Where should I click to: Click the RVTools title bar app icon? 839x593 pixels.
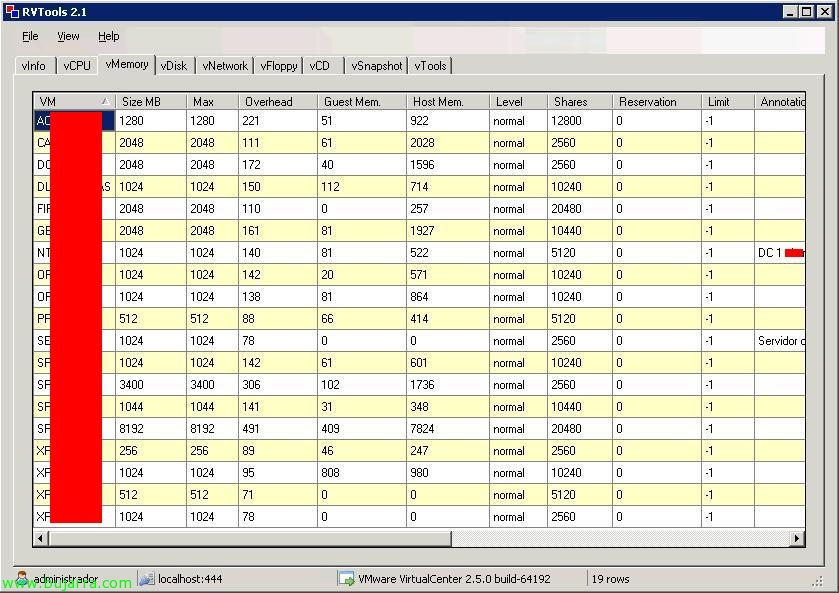pos(12,12)
